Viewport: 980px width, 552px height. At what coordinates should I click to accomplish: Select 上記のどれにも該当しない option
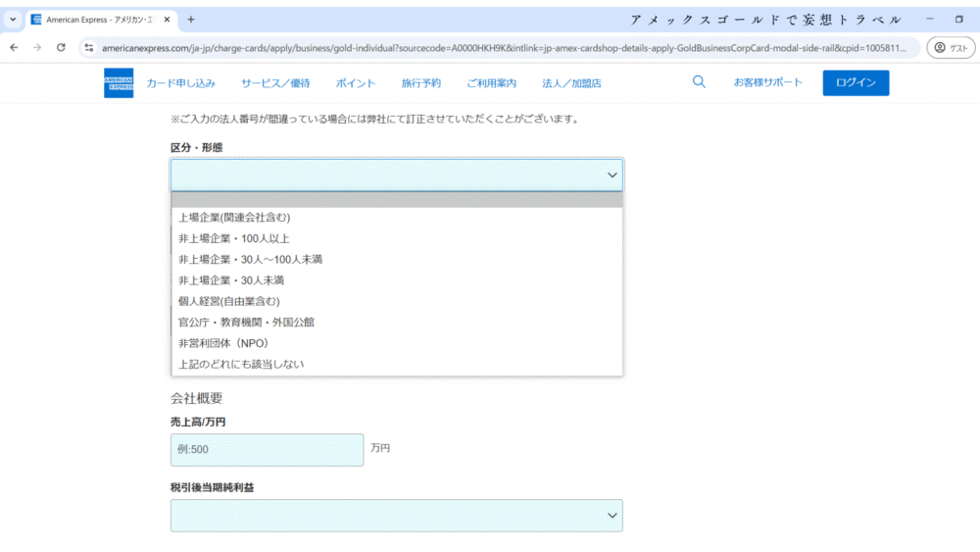pyautogui.click(x=397, y=365)
